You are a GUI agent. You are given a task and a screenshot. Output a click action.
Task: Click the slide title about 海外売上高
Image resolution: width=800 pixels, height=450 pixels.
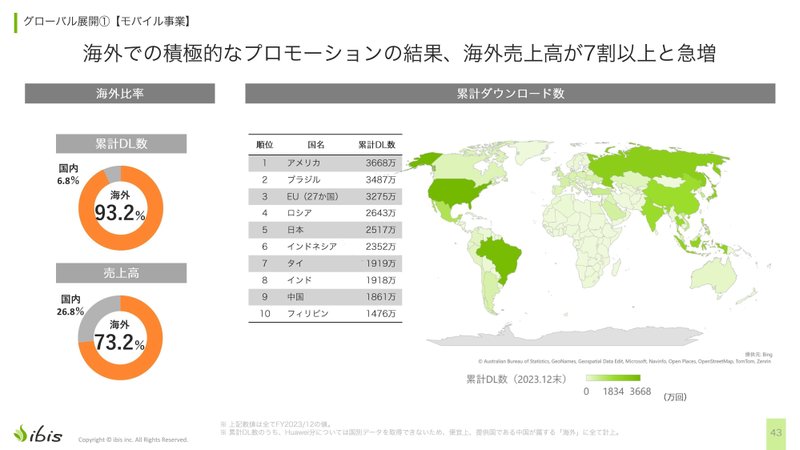click(399, 54)
